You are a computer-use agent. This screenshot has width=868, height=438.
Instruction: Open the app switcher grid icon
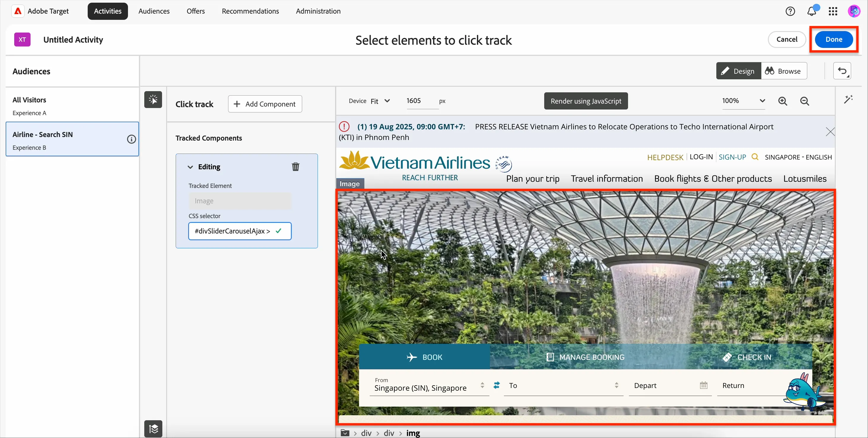point(833,11)
